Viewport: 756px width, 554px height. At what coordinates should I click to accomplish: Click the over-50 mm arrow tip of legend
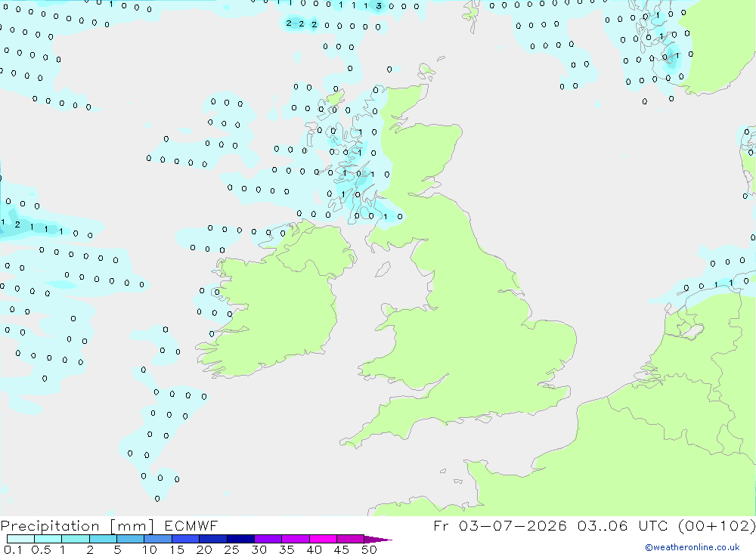(379, 540)
